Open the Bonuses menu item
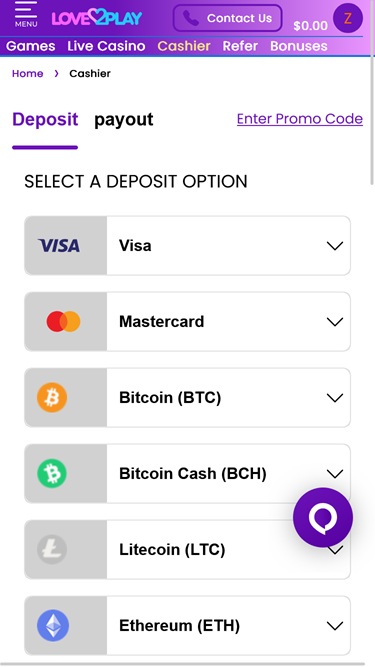The width and height of the screenshot is (375, 667). 299,46
